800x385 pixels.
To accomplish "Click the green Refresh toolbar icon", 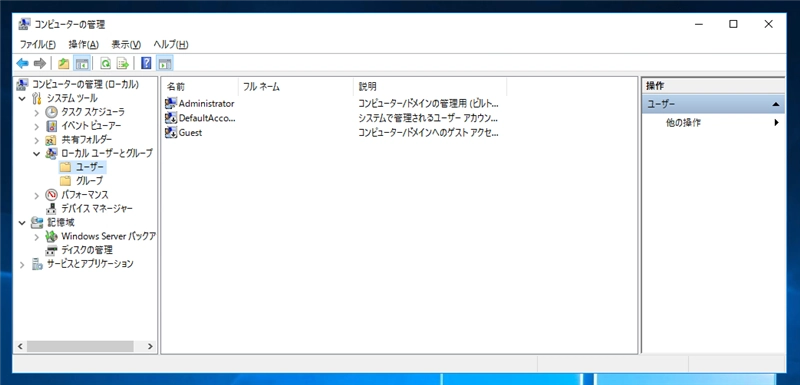I will [105, 63].
